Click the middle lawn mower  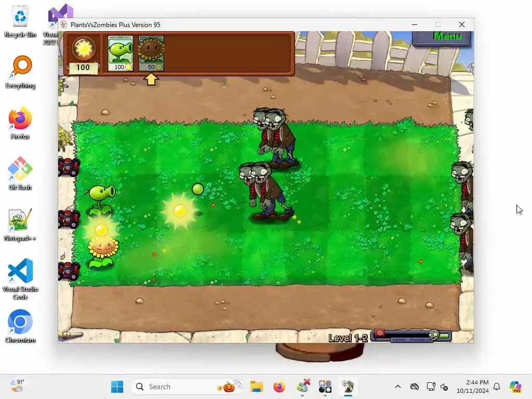click(69, 219)
